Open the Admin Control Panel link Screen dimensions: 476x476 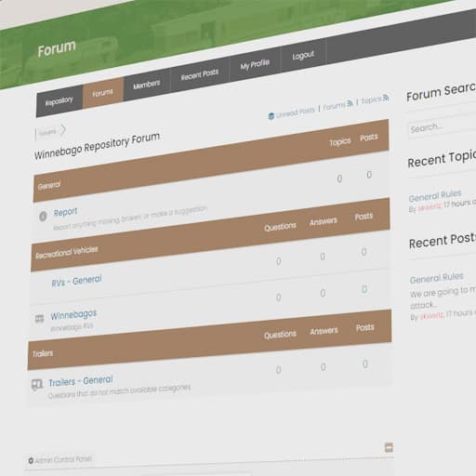63,459
